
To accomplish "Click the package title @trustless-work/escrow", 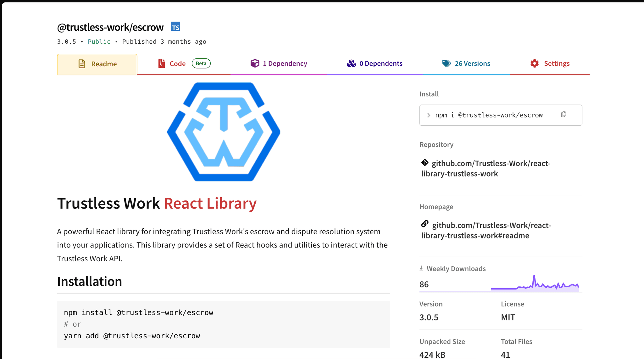I will (110, 27).
